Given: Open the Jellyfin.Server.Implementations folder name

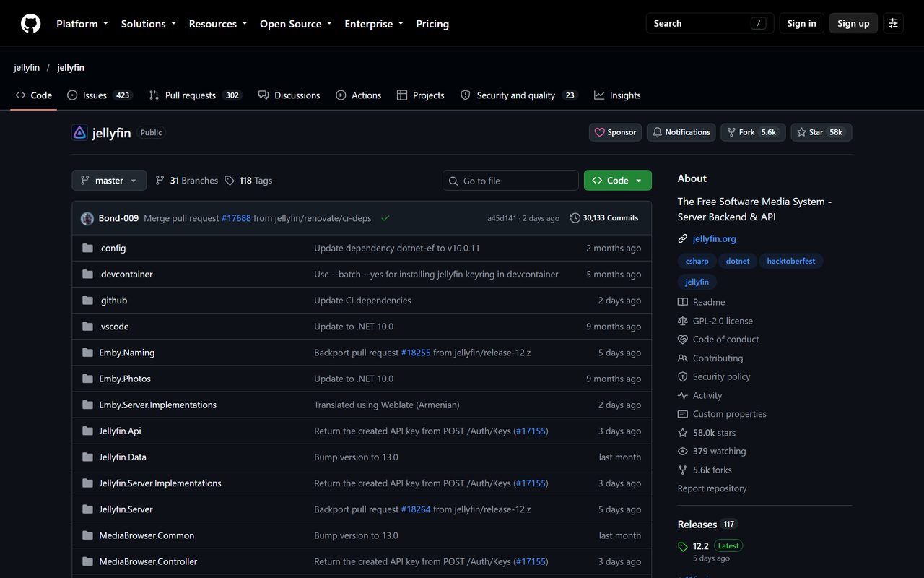Looking at the screenshot, I should point(160,483).
